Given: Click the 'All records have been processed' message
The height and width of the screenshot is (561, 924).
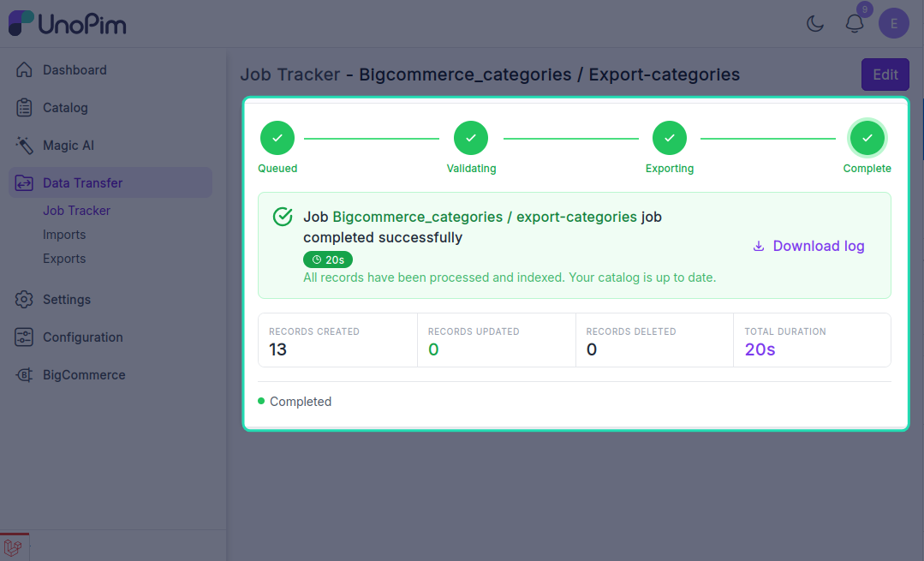Looking at the screenshot, I should pyautogui.click(x=510, y=278).
